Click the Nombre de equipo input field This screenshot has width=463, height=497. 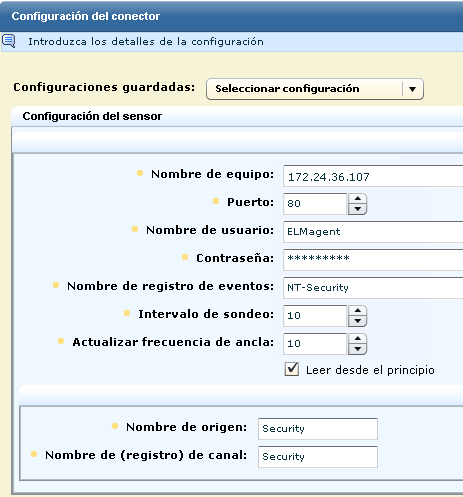click(x=373, y=176)
